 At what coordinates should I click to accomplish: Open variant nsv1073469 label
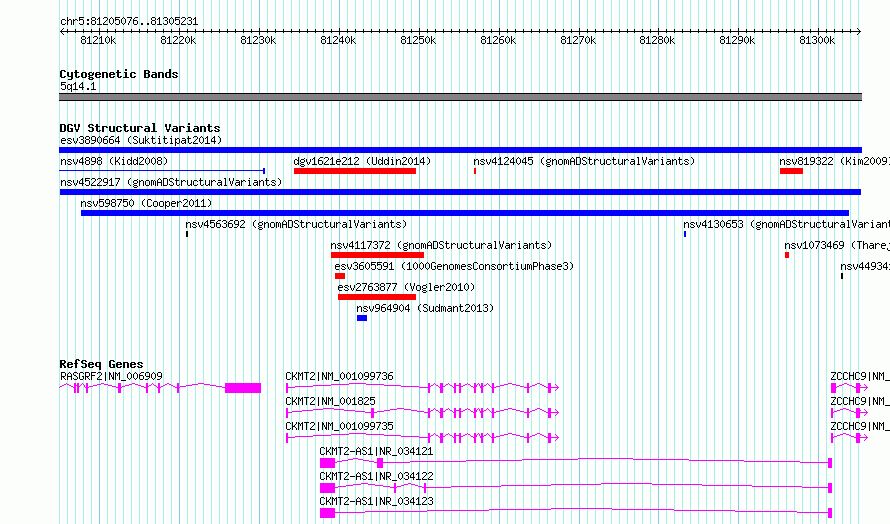837,245
